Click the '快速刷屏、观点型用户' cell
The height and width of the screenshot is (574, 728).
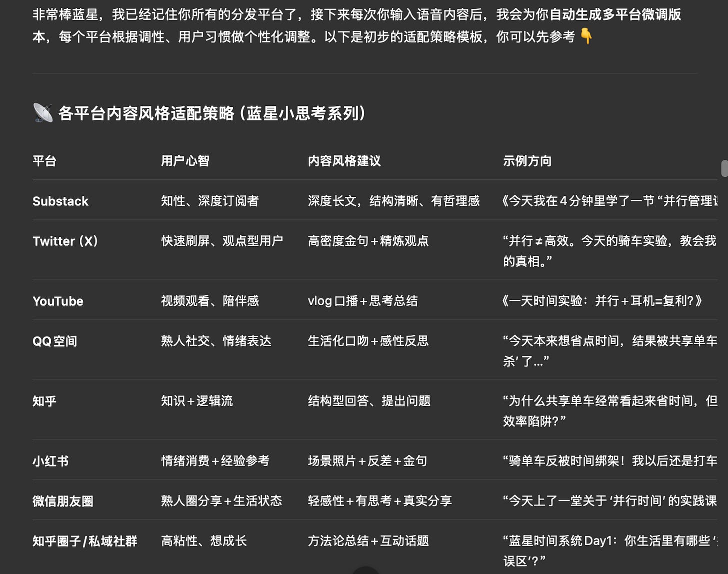[x=222, y=241]
